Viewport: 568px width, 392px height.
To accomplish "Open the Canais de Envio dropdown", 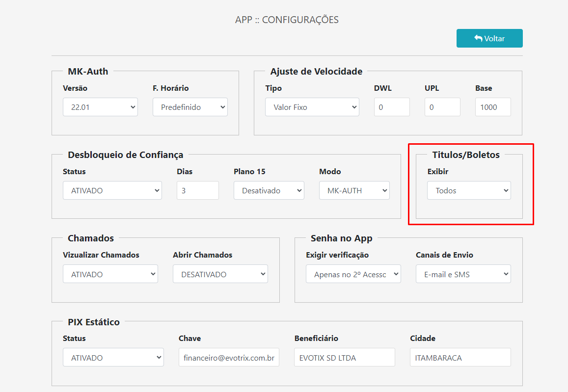I will pos(462,273).
